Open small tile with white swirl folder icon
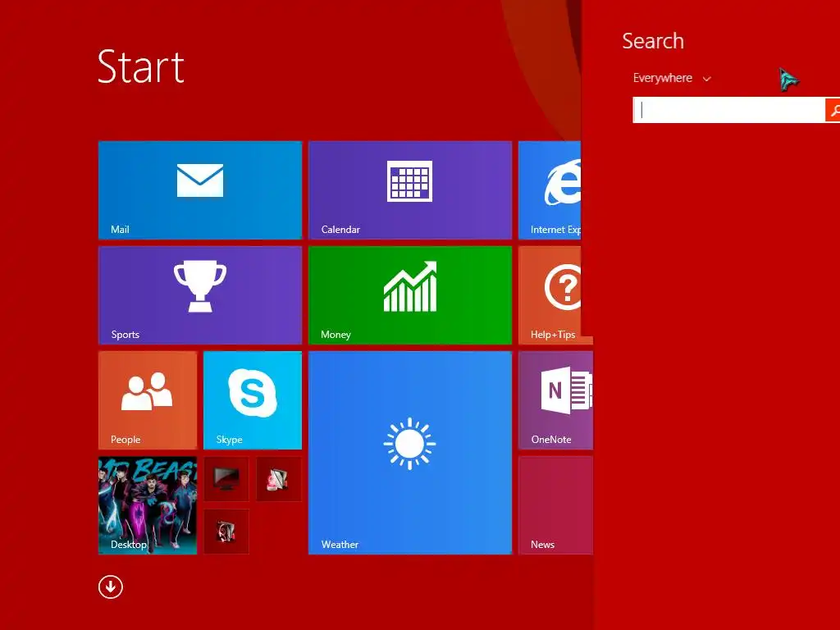Image resolution: width=840 pixels, height=630 pixels. click(x=226, y=532)
